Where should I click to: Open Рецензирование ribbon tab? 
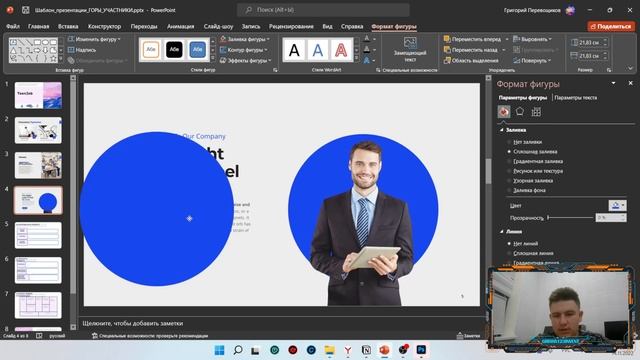pyautogui.click(x=291, y=26)
